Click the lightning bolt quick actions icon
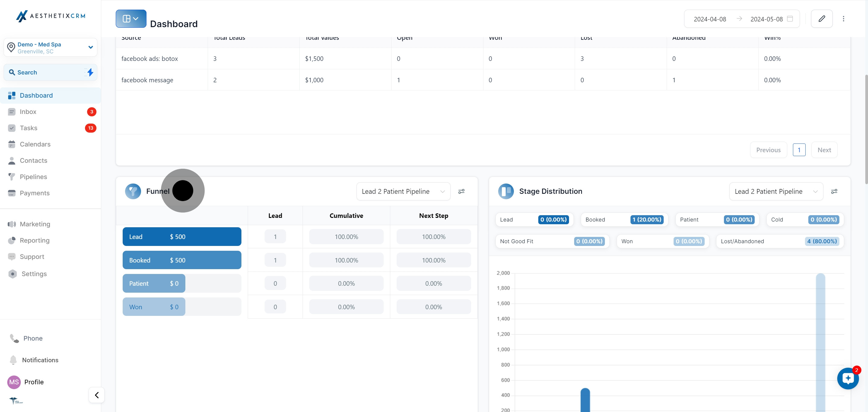The height and width of the screenshot is (412, 868). [x=90, y=72]
